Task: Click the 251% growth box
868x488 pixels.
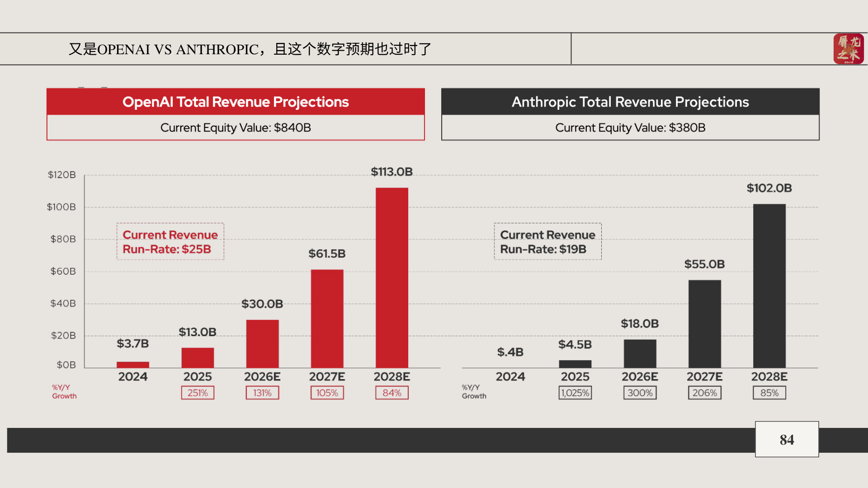Action: [198, 393]
